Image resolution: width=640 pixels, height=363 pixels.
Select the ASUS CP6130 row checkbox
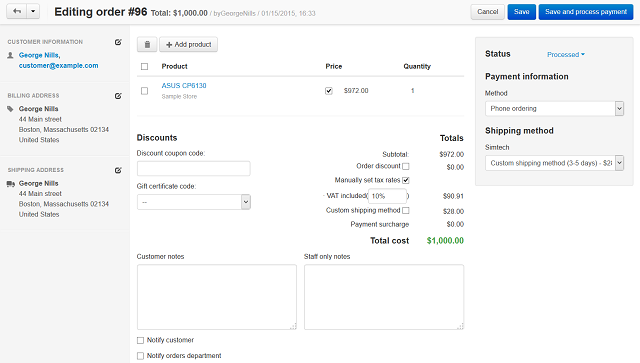click(x=144, y=91)
